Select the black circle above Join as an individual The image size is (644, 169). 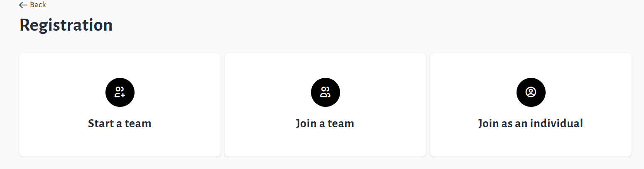click(531, 92)
